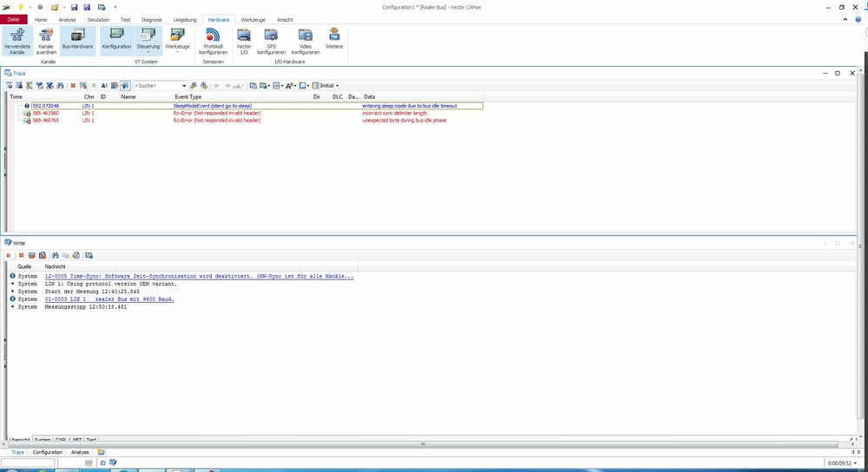Expand the Werkzeuge dropdown in VT System
The width and height of the screenshot is (868, 472).
178,51
